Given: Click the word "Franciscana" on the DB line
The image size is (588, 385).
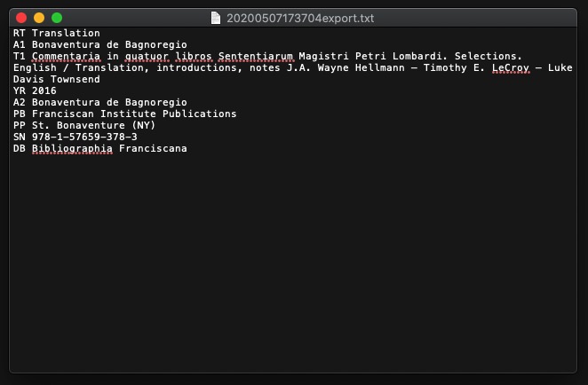Looking at the screenshot, I should (x=153, y=148).
